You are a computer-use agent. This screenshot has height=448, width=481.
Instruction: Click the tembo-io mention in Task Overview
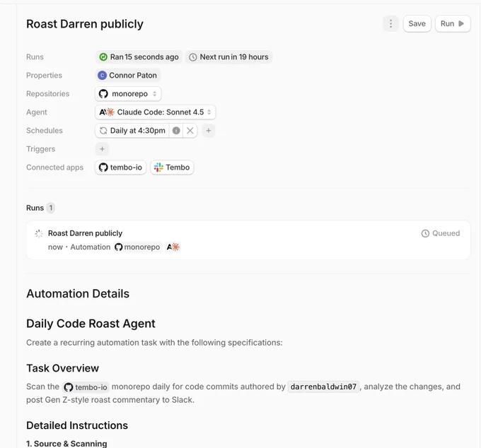(x=86, y=387)
